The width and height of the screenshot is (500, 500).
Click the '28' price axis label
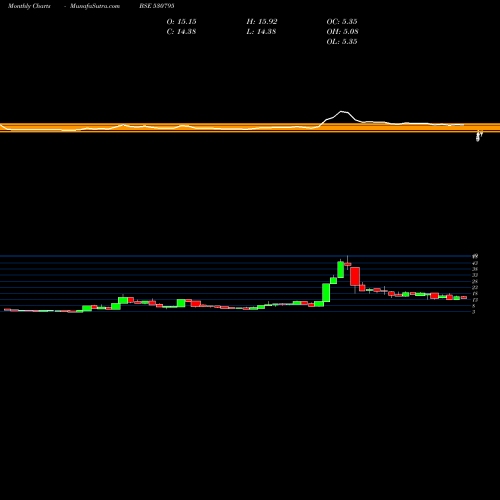point(475,281)
